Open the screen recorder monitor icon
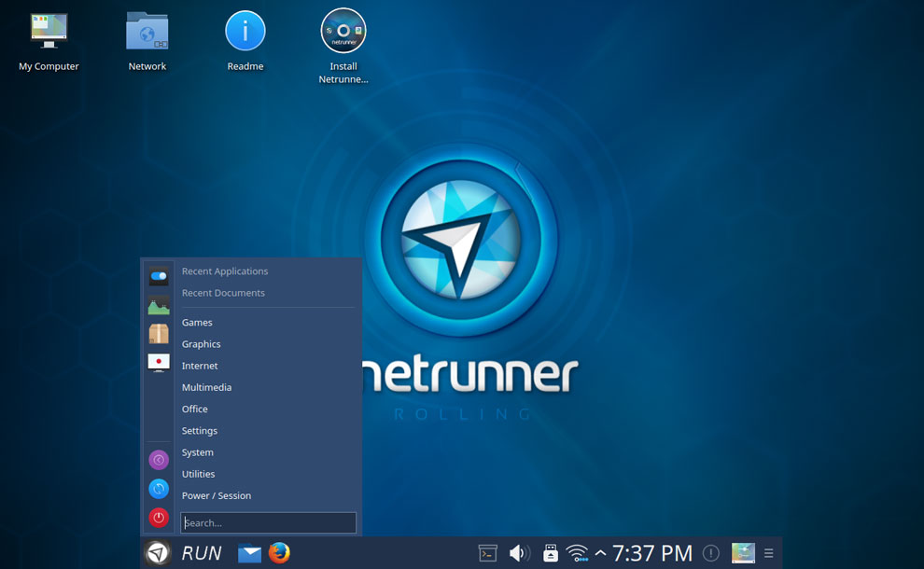 point(159,362)
